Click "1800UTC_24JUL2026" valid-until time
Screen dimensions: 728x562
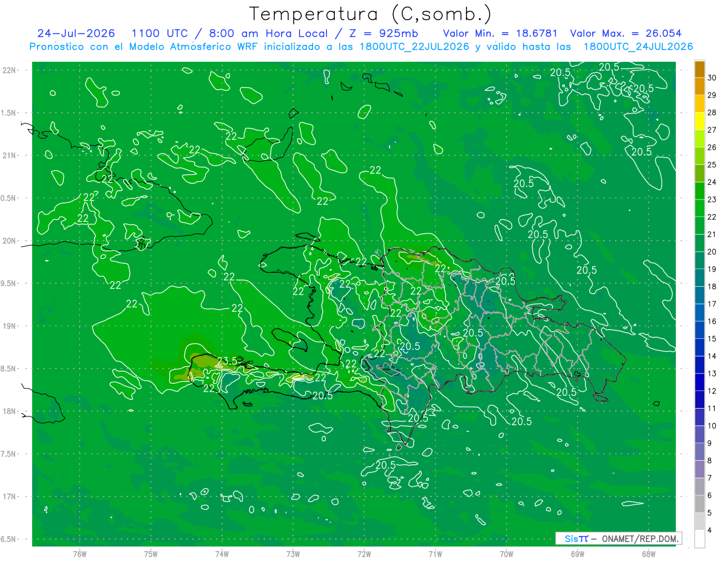(638, 47)
